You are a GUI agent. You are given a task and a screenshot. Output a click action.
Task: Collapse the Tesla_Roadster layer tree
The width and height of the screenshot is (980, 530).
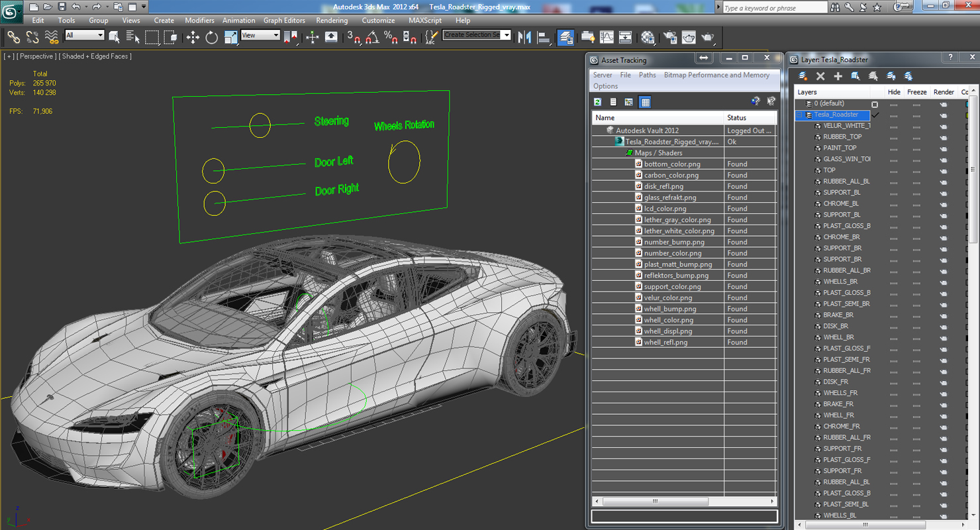tap(799, 115)
